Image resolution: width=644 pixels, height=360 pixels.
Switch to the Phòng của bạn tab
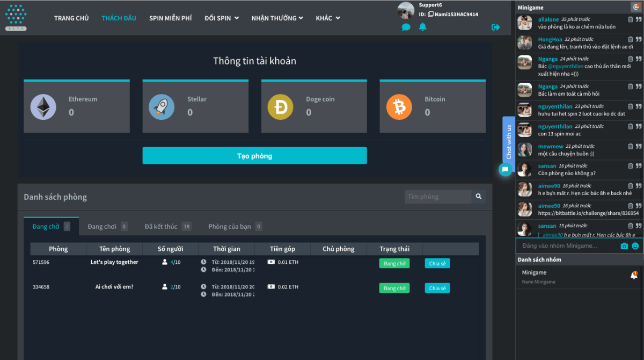pos(235,226)
